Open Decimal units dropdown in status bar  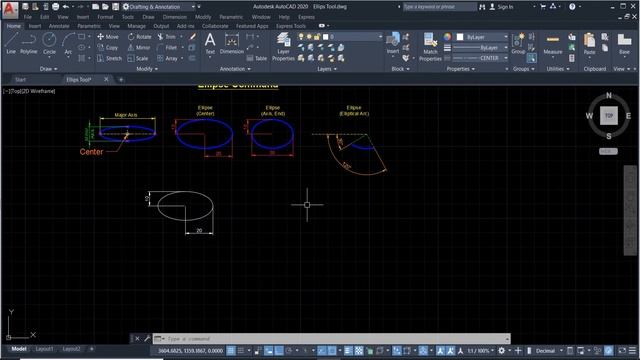click(x=548, y=351)
